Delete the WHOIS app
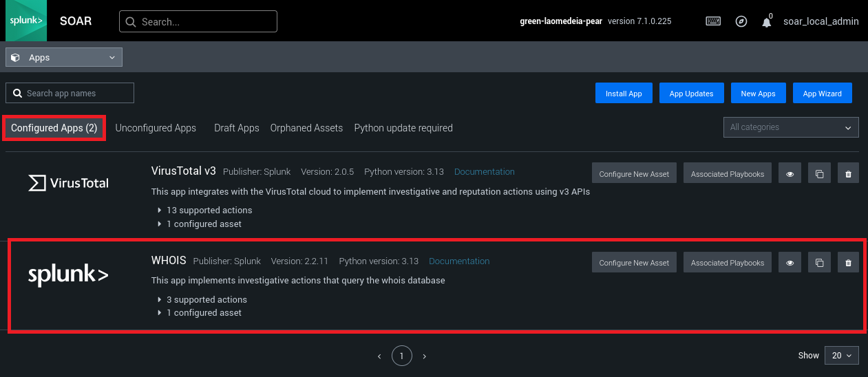 point(848,263)
